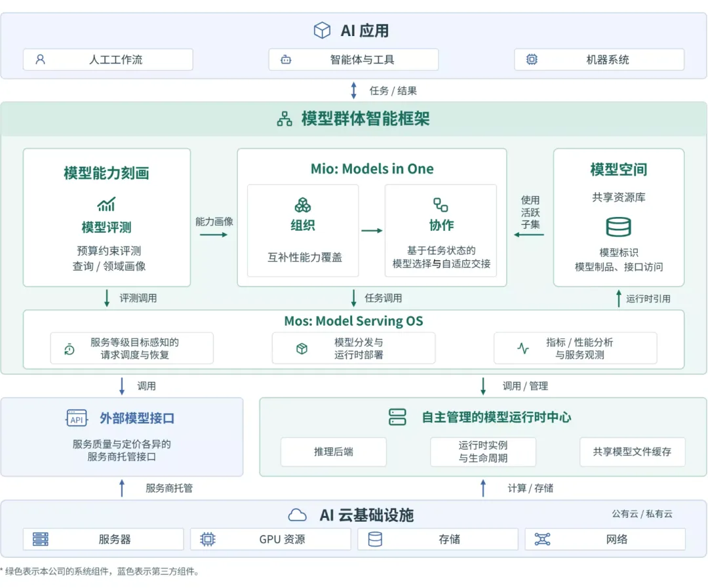This screenshot has width=708, height=588.
Task: Click the person icon in 人工工作流
Action: pyautogui.click(x=40, y=59)
